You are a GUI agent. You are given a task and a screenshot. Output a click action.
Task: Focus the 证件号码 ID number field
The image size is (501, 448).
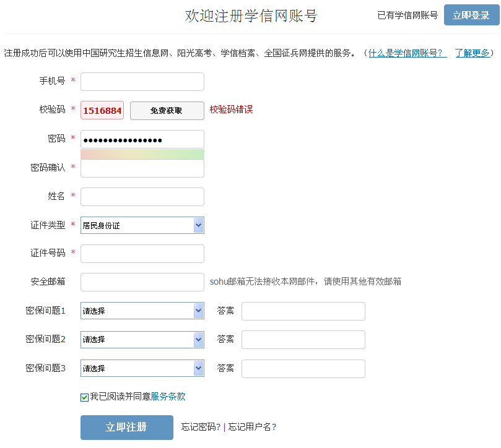[x=142, y=254]
